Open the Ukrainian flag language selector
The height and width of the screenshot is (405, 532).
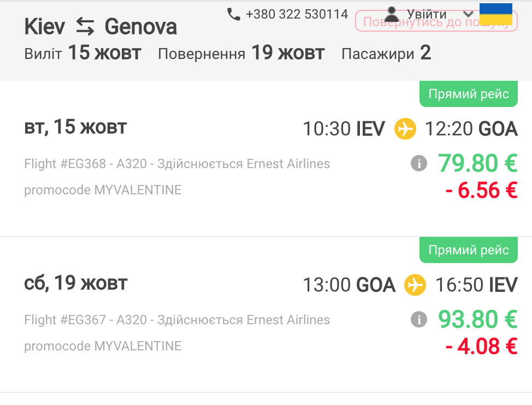(x=495, y=14)
